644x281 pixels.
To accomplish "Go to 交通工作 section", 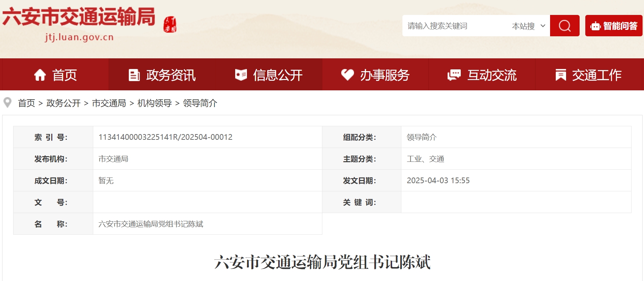I will point(597,75).
